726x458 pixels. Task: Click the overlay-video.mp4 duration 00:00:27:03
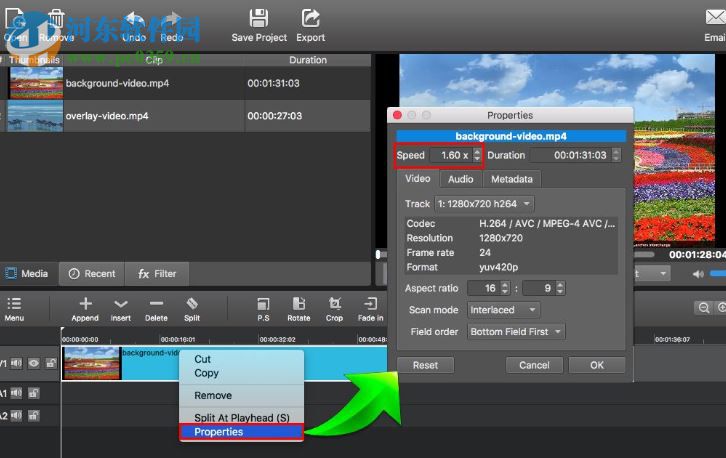274,116
